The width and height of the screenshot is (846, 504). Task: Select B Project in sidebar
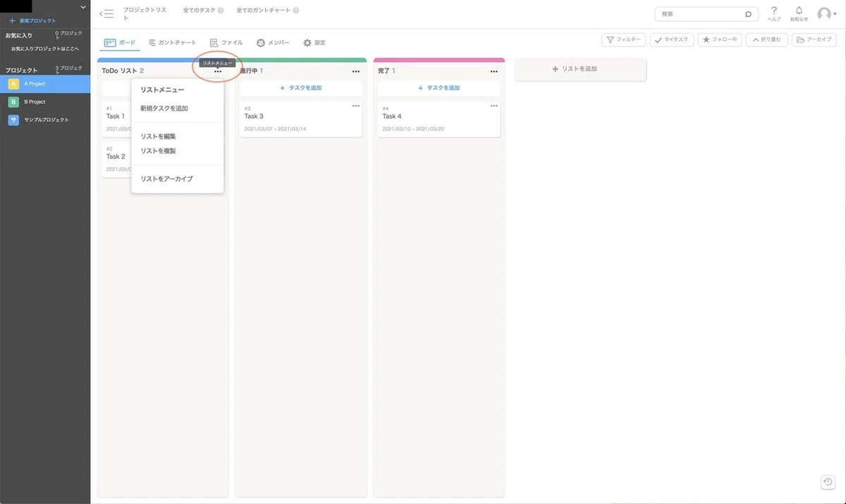tap(45, 102)
